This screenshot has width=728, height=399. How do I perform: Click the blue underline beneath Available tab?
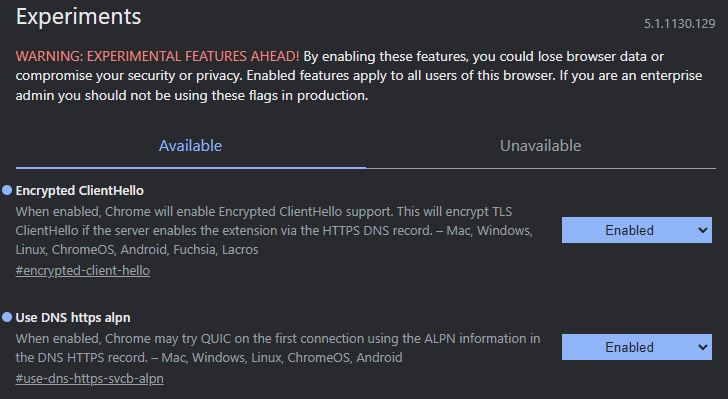190,167
